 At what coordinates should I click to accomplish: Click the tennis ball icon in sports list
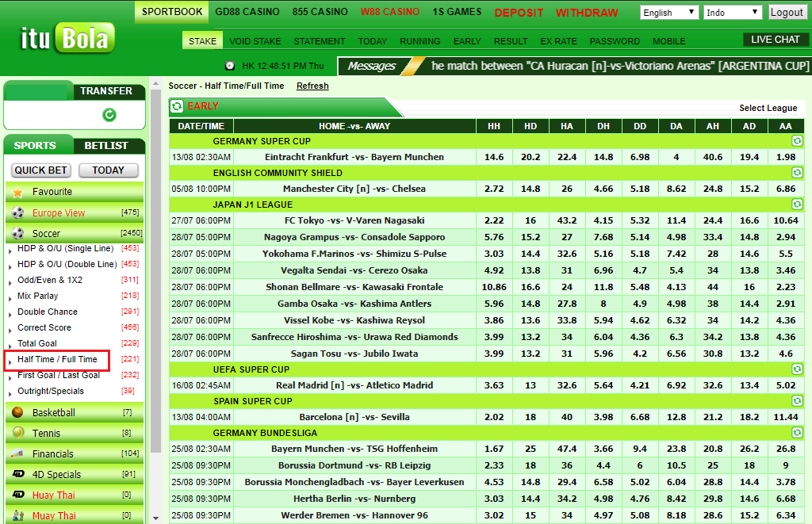17,433
